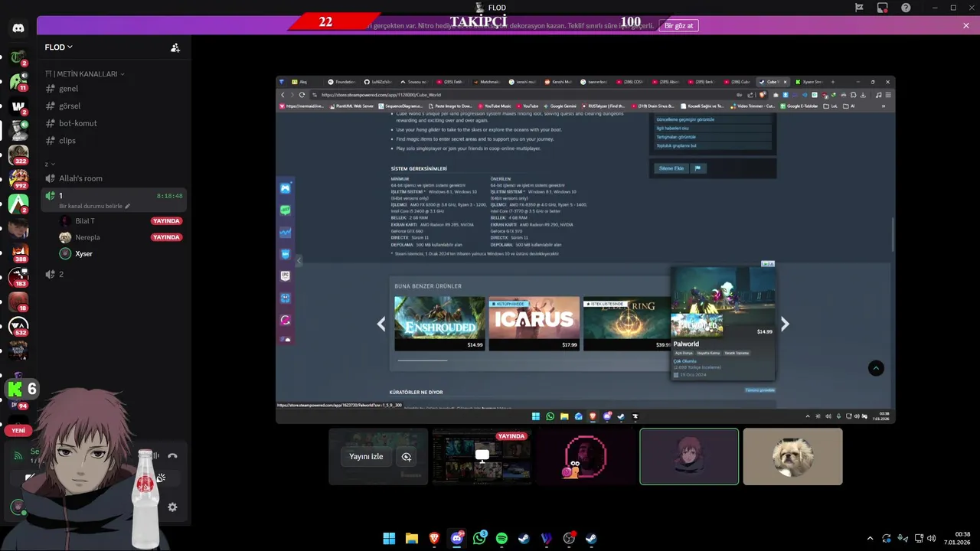Click the Cube World browser tab in stream

[772, 82]
